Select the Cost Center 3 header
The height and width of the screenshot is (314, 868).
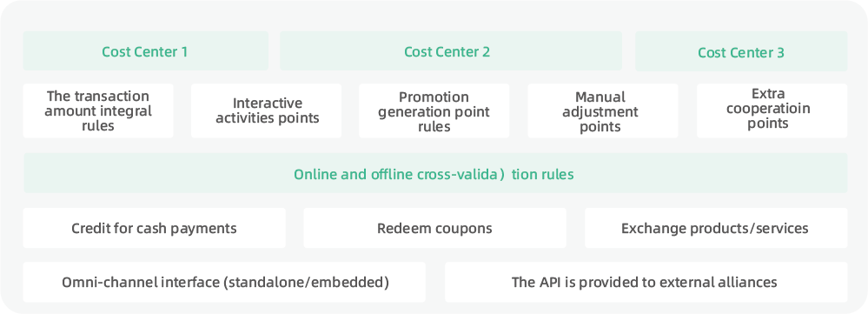coord(741,51)
